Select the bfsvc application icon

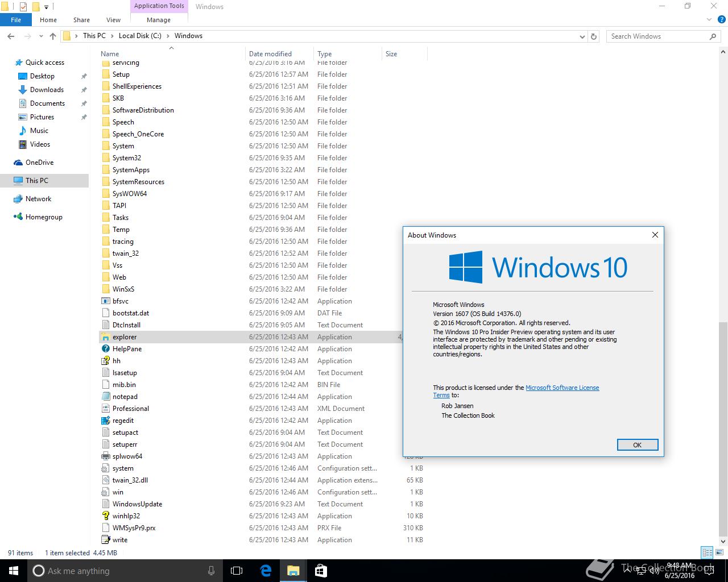pos(105,301)
